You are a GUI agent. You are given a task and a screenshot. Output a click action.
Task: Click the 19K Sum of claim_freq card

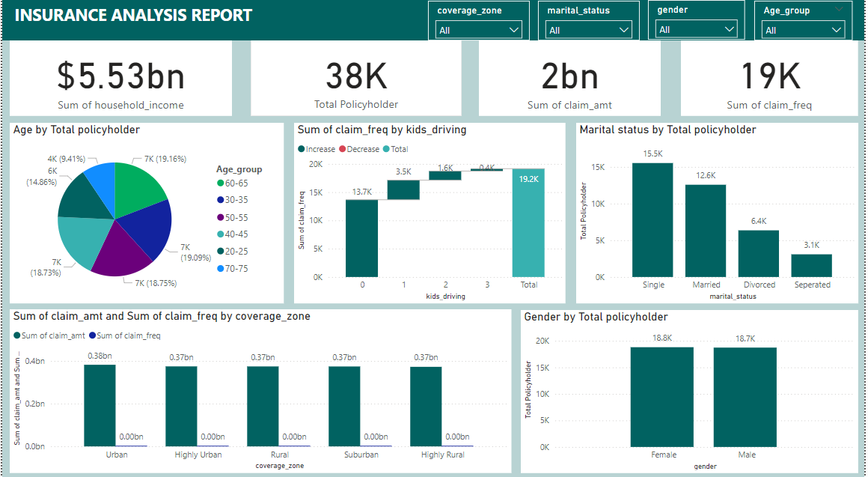(769, 79)
